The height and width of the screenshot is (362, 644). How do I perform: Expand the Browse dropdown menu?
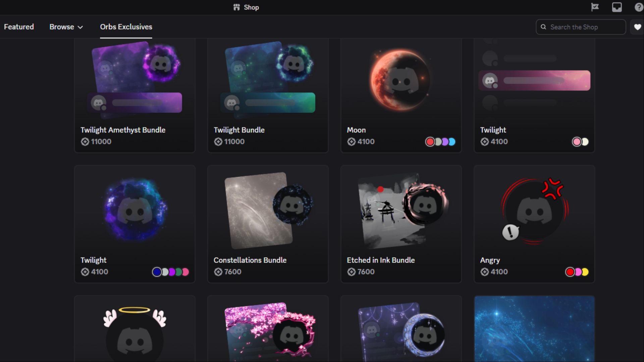pos(66,27)
